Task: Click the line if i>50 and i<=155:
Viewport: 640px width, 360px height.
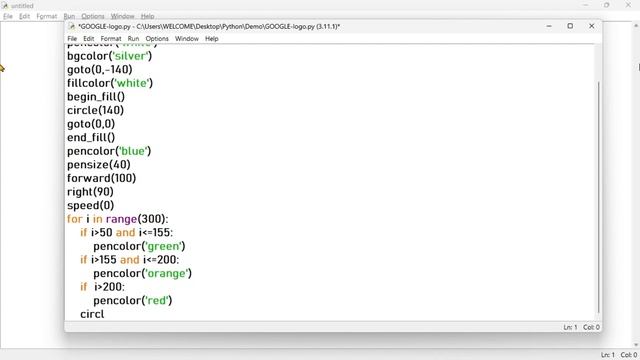Action: tap(127, 233)
